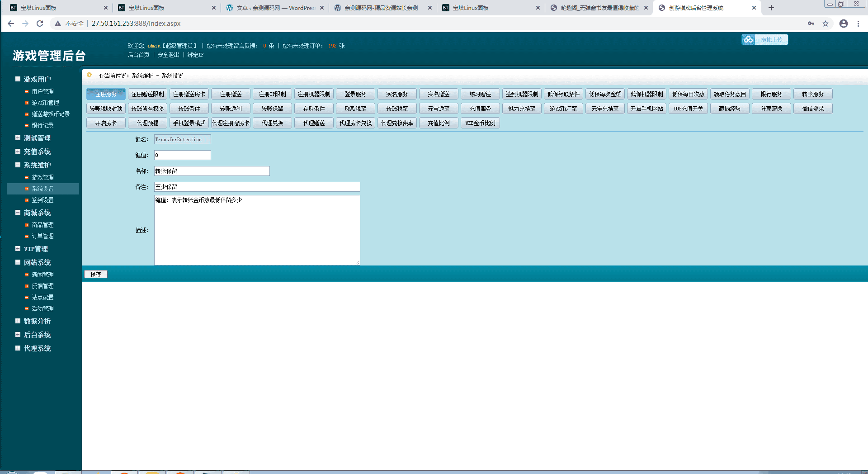Open 游戏币管理 in the sidebar
This screenshot has height=474, width=868.
click(45, 103)
